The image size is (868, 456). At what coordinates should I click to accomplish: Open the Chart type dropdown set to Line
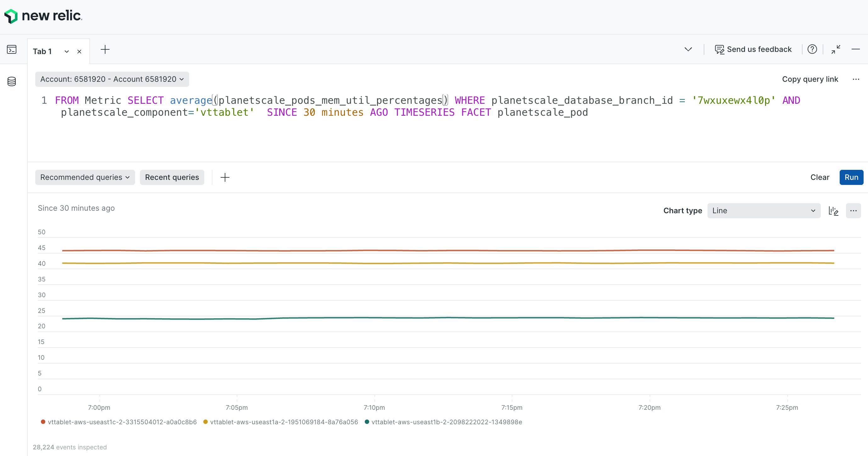coord(764,210)
